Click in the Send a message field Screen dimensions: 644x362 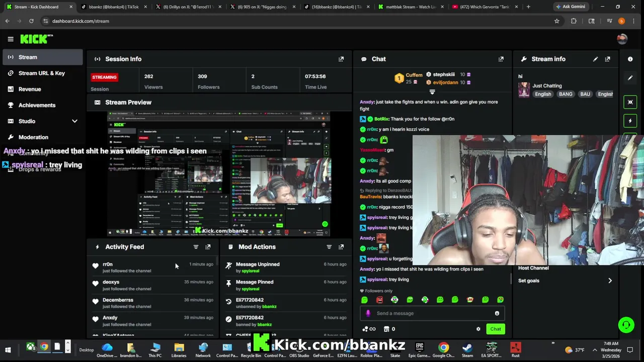click(433, 313)
